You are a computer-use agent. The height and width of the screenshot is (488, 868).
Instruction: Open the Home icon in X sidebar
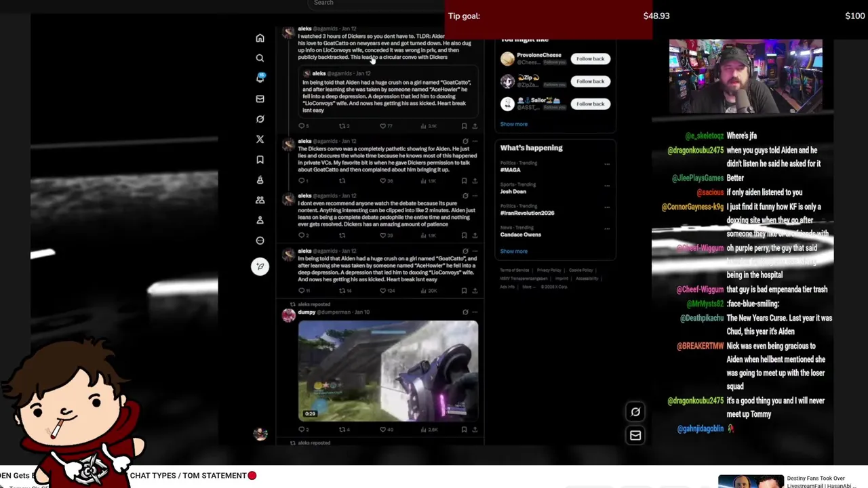[x=260, y=39]
